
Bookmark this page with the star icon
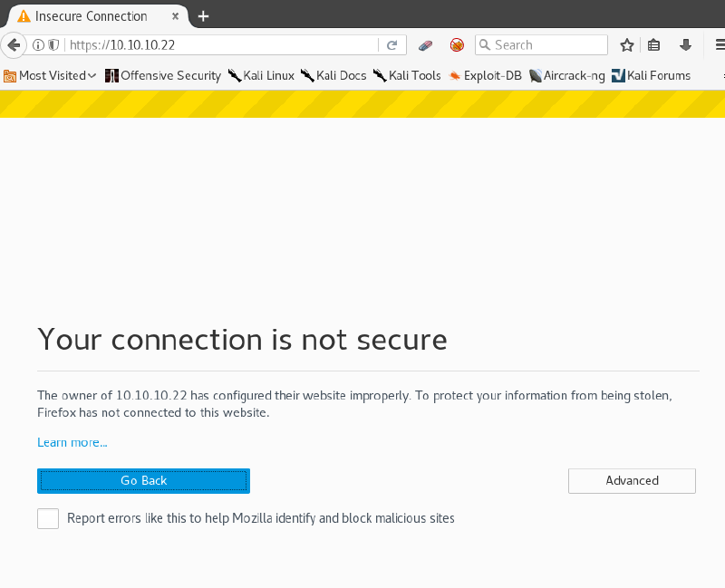[626, 44]
